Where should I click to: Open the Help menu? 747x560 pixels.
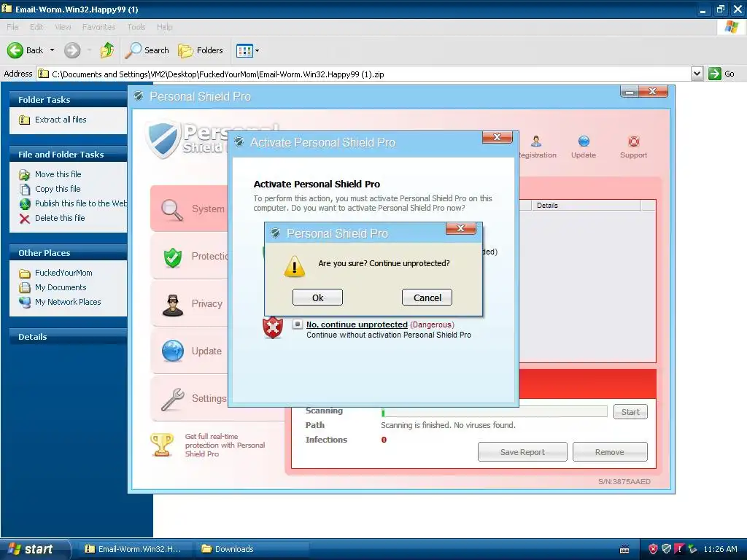click(164, 27)
